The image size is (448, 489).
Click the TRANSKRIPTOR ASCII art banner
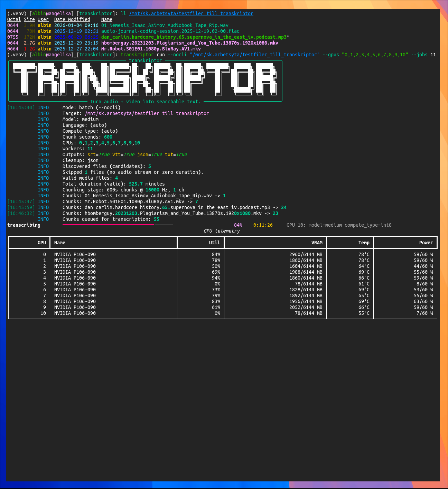pos(145,80)
